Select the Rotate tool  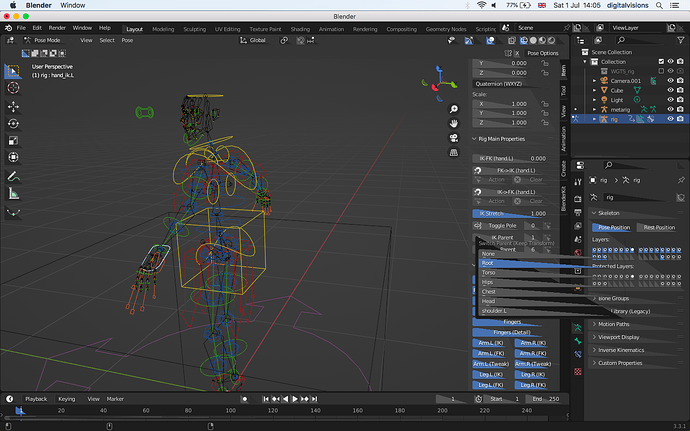coord(13,124)
